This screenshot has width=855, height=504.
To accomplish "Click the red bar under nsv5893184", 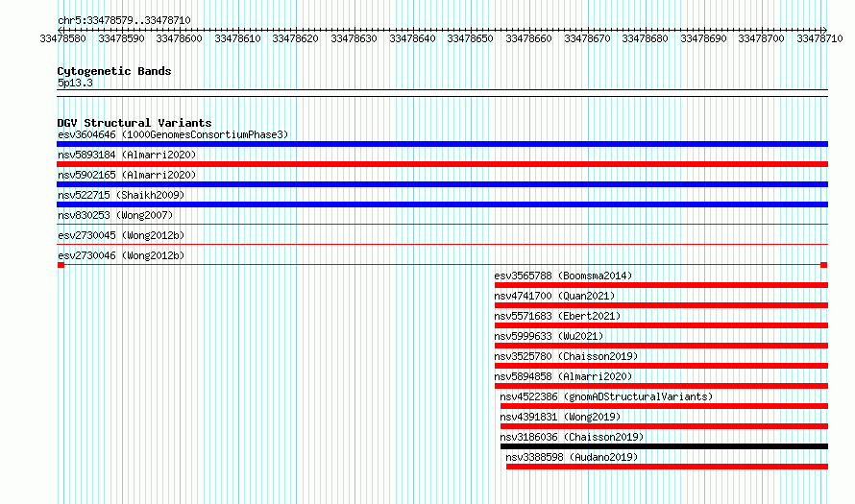I will pyautogui.click(x=442, y=164).
